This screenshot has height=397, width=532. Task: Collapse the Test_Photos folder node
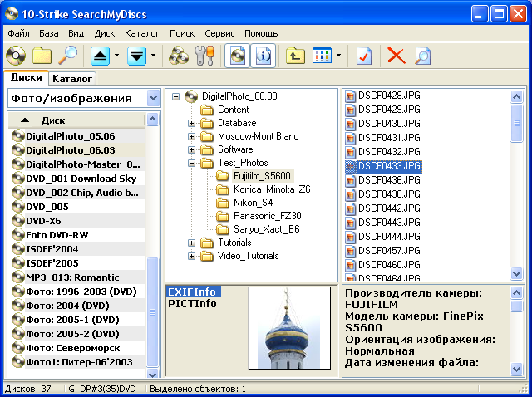tap(192, 163)
